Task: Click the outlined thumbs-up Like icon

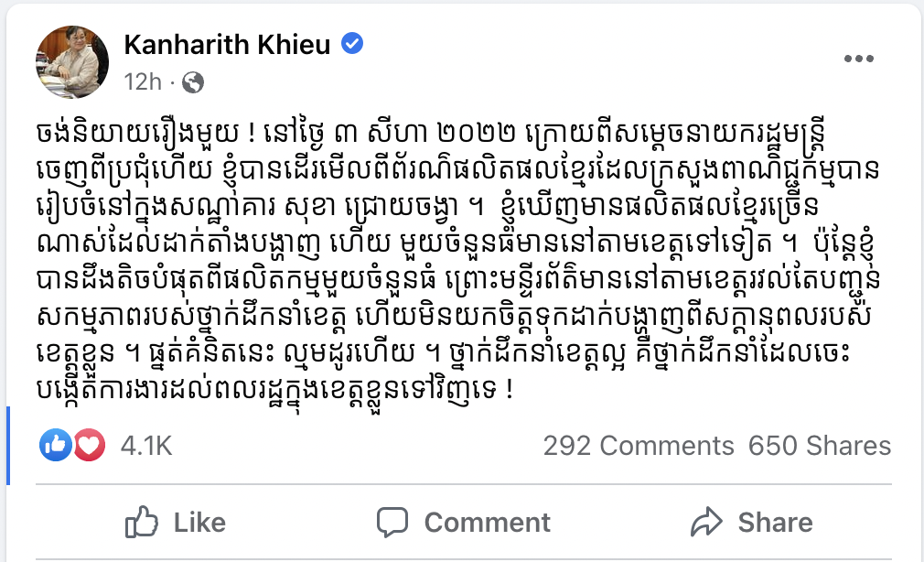Action: [x=142, y=523]
